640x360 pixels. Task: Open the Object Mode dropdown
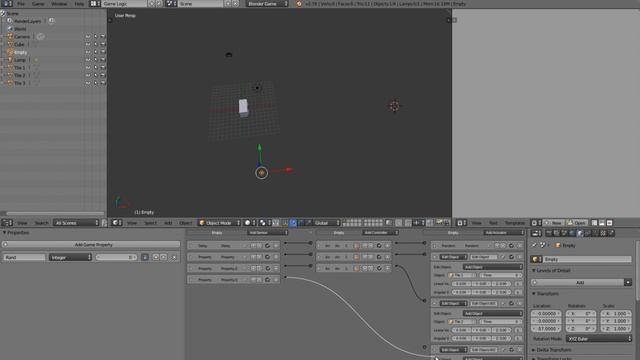click(x=219, y=223)
